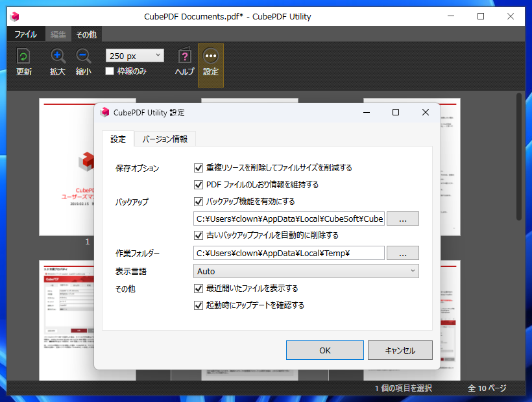Uncheck PDF ファイルのしおり情報を維持する

click(199, 185)
